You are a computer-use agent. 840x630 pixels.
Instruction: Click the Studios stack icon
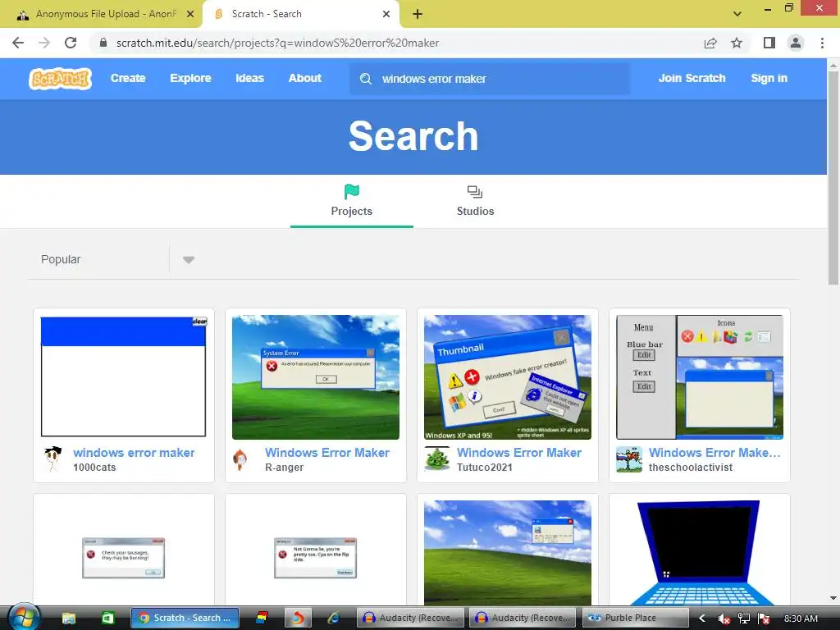point(475,191)
